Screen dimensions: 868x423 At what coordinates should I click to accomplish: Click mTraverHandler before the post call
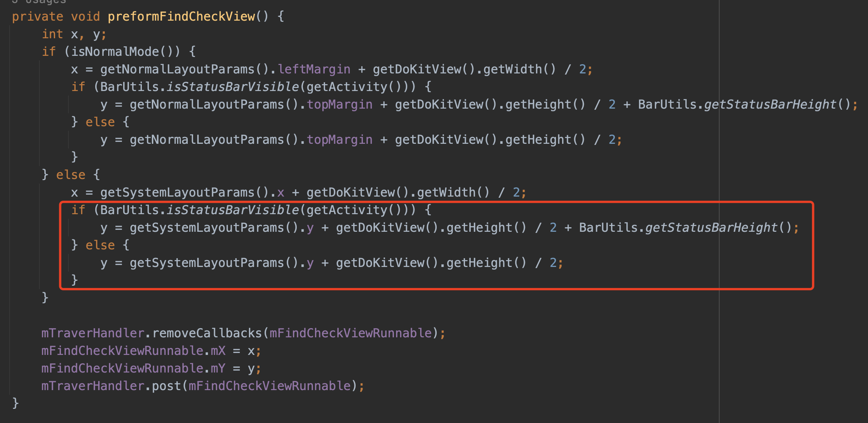(x=93, y=386)
